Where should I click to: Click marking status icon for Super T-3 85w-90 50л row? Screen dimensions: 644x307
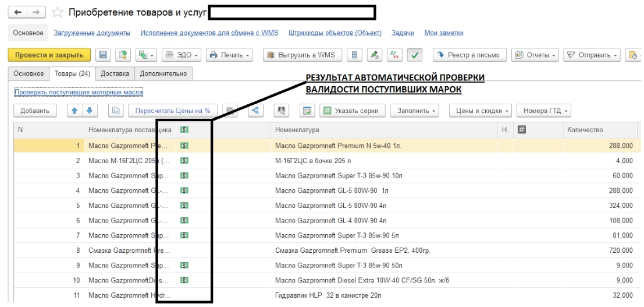tap(184, 266)
